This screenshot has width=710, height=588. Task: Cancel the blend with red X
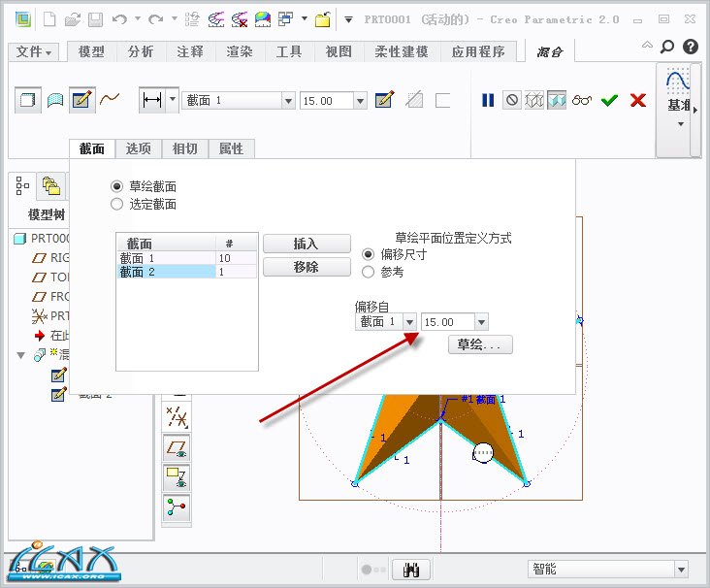pos(638,100)
